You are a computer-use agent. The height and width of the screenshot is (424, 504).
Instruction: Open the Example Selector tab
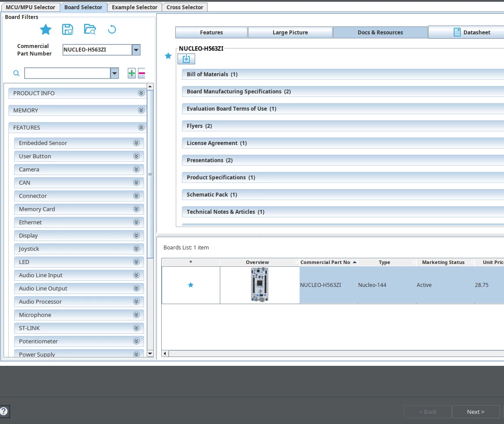coord(134,7)
